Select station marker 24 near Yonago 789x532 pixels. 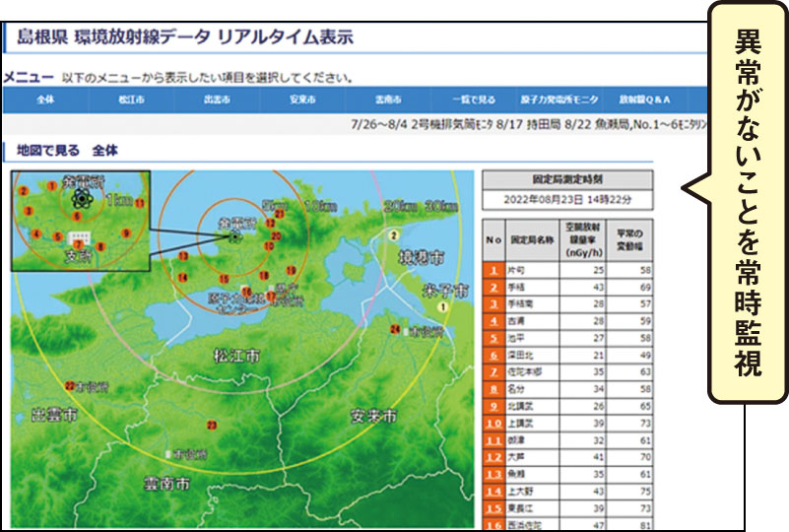(395, 328)
